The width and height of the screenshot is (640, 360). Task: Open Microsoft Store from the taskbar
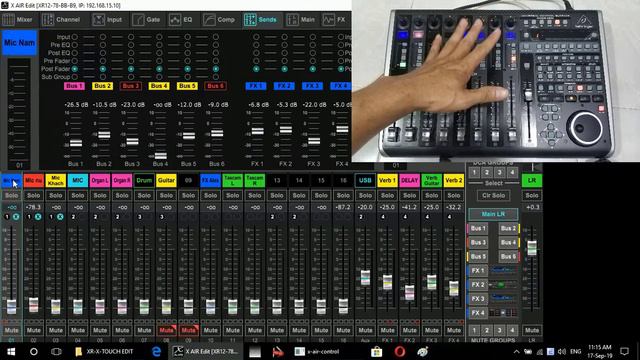(377, 351)
